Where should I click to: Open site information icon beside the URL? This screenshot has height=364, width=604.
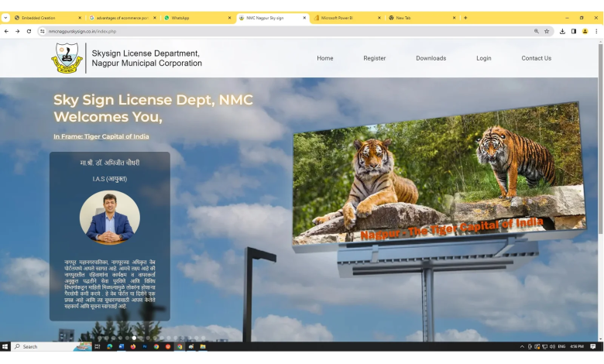pyautogui.click(x=42, y=31)
